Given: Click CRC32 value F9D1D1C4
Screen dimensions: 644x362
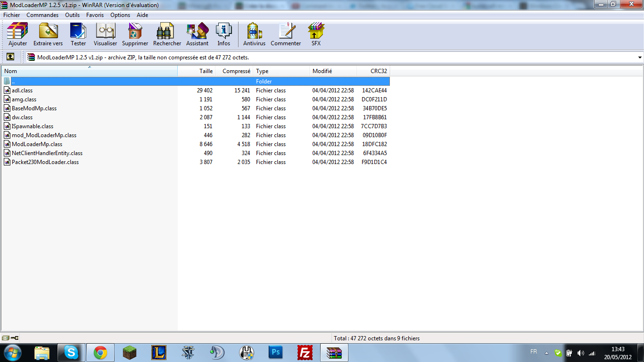Looking at the screenshot, I should (374, 162).
